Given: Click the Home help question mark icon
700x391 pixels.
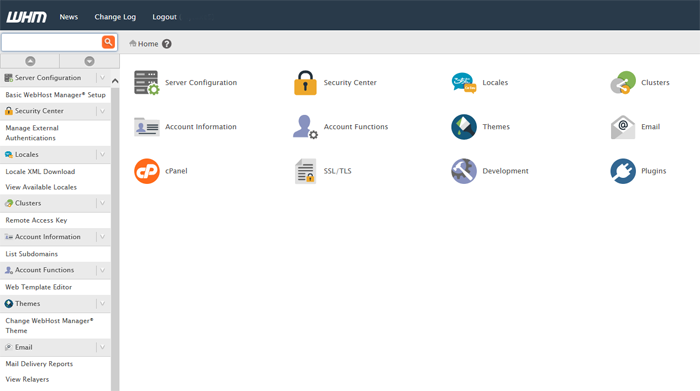Looking at the screenshot, I should (x=167, y=44).
